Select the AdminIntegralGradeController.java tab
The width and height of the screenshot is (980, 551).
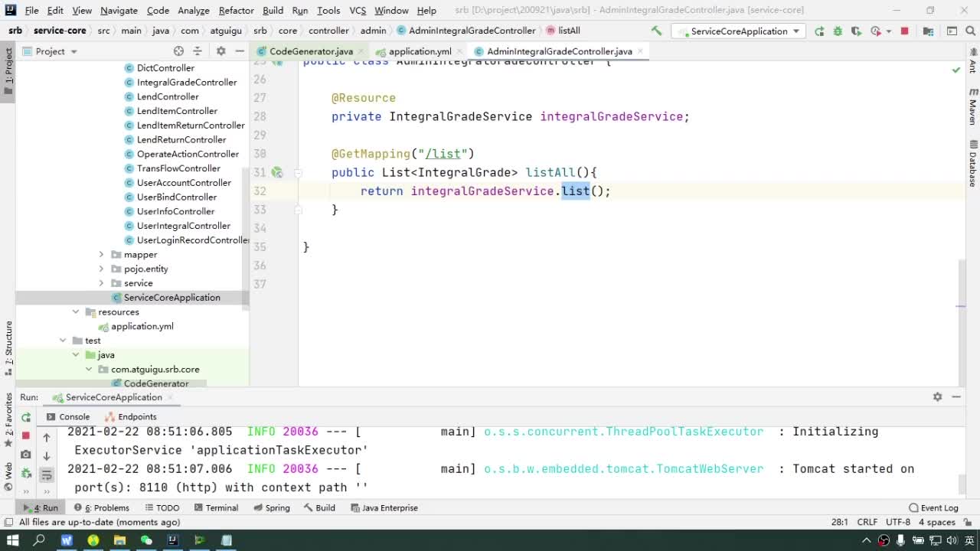pos(559,51)
